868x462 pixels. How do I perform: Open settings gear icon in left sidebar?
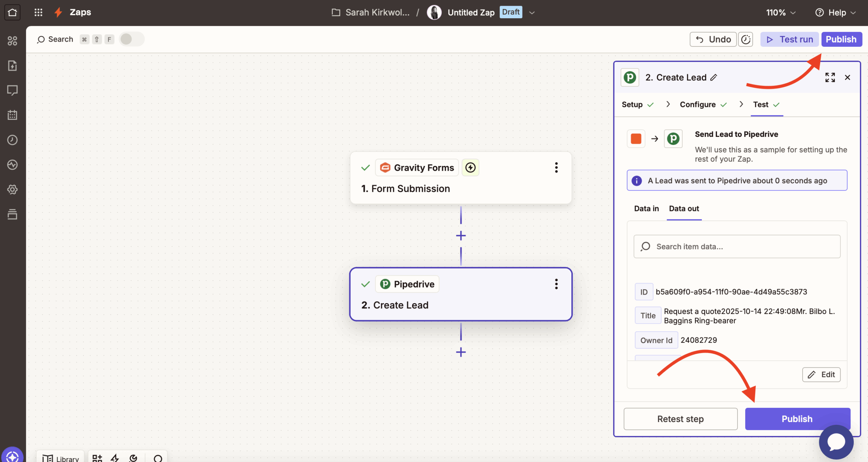tap(12, 189)
